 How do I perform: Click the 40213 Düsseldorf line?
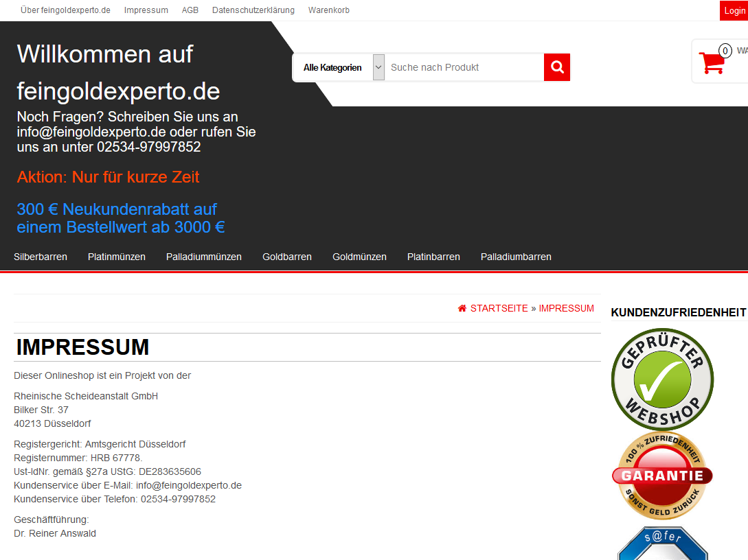tap(52, 423)
